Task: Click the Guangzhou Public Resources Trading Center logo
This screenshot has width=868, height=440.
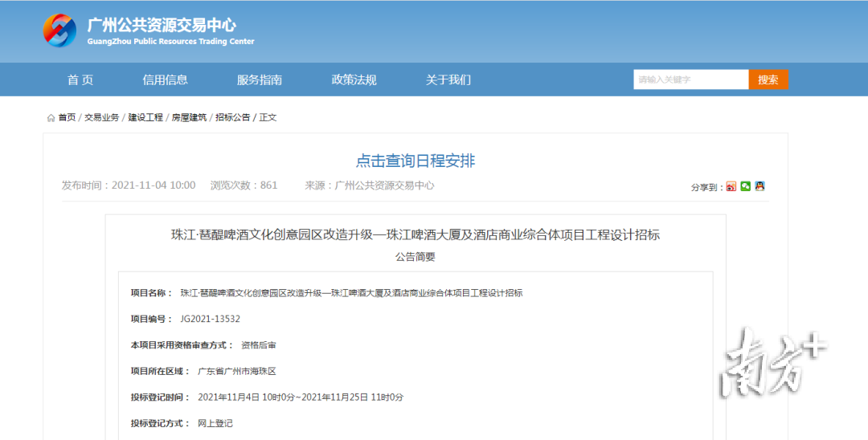Action: (x=60, y=31)
